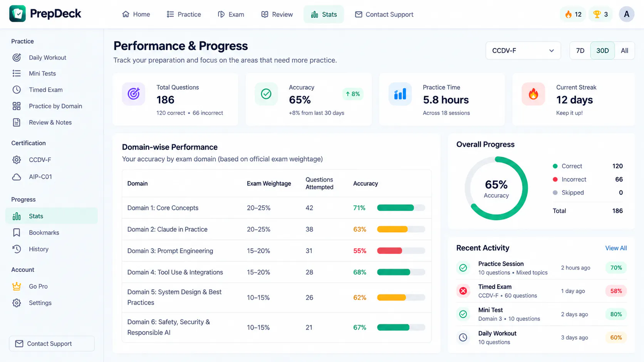Image resolution: width=644 pixels, height=362 pixels.
Task: Click the Domain 5 System Design accuracy bar
Action: (401, 297)
